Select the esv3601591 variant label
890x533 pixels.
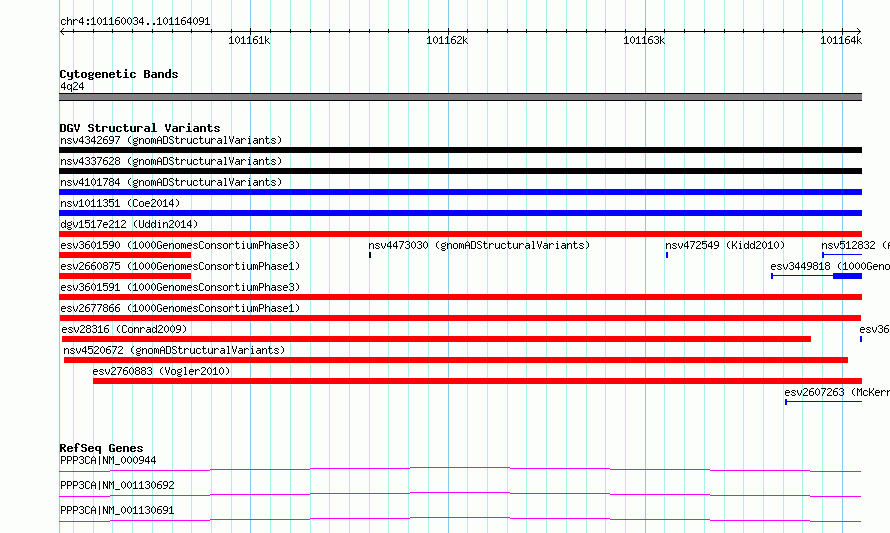click(180, 287)
